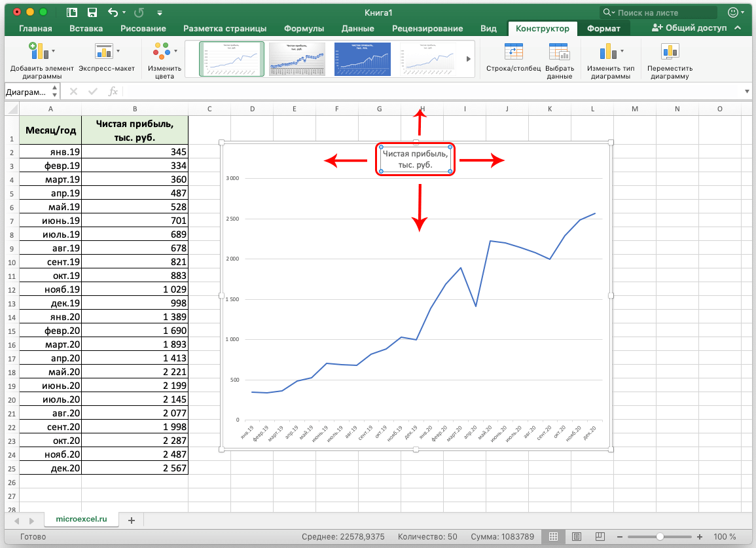Click the zoom out minus button
This screenshot has width=756, height=548.
(x=620, y=536)
